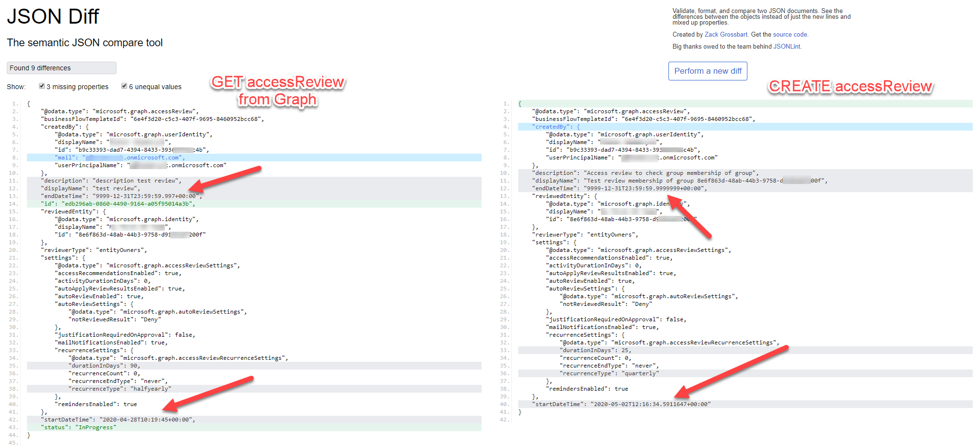Image resolution: width=980 pixels, height=448 pixels.
Task: Select right pane startDateTime 2020-05-02 line
Action: click(745, 404)
